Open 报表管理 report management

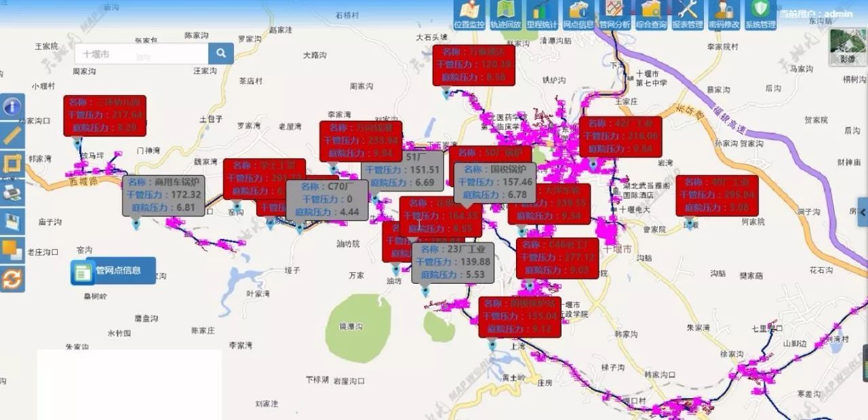tap(687, 15)
